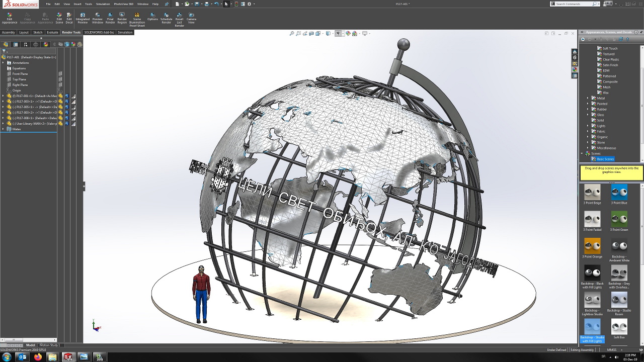Open the Motion Study 1 tab
644x362 pixels.
click(x=49, y=345)
